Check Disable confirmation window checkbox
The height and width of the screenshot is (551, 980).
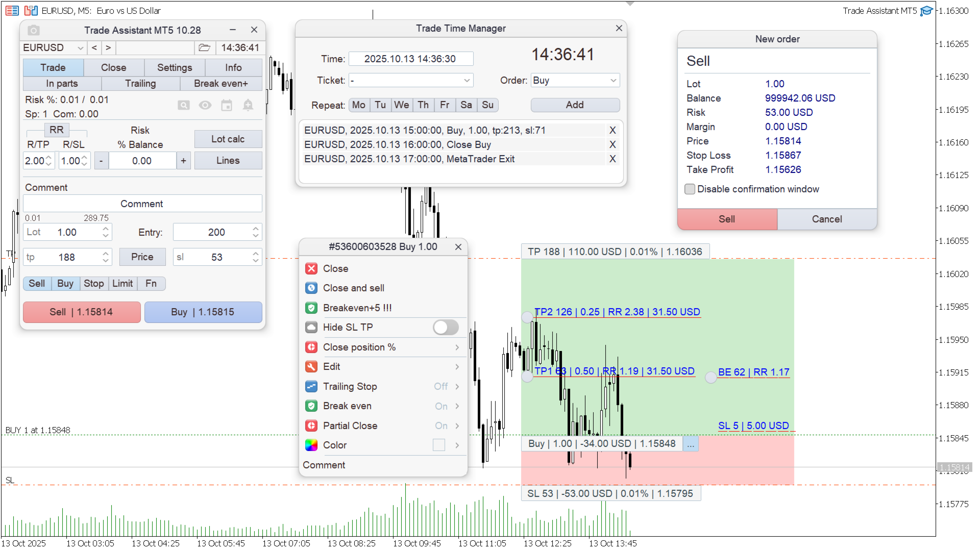[x=690, y=189]
